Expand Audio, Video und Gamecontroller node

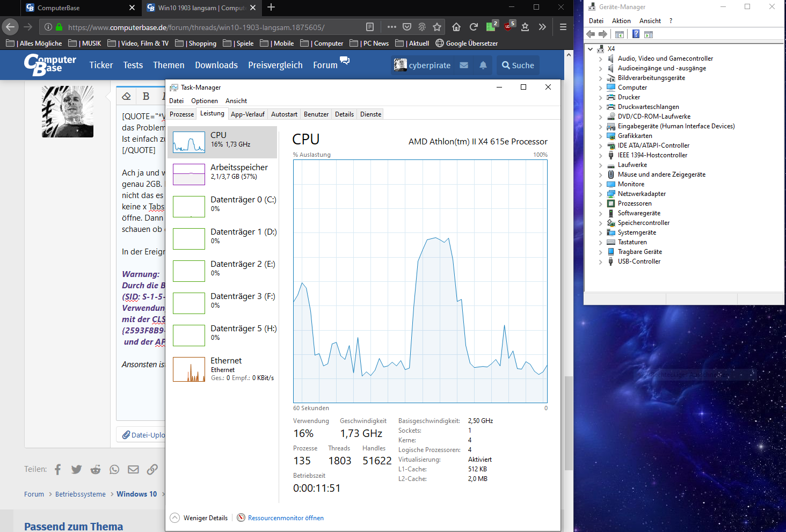pyautogui.click(x=601, y=59)
